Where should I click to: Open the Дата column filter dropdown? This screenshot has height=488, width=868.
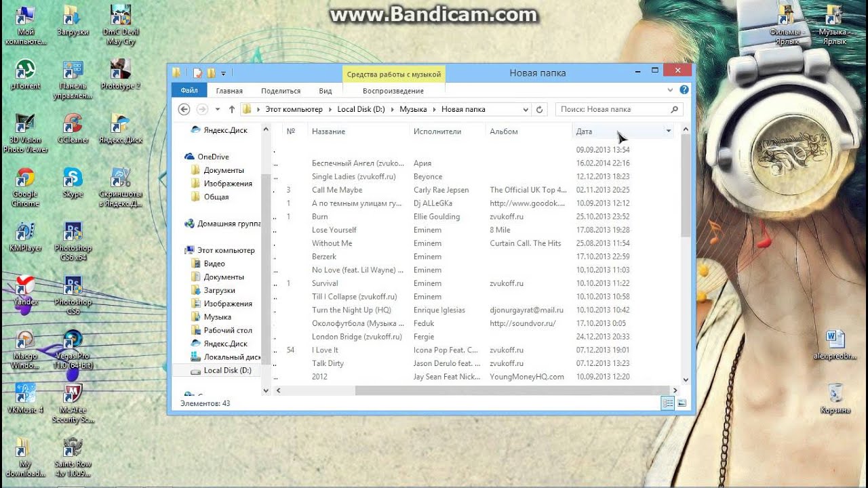[669, 131]
